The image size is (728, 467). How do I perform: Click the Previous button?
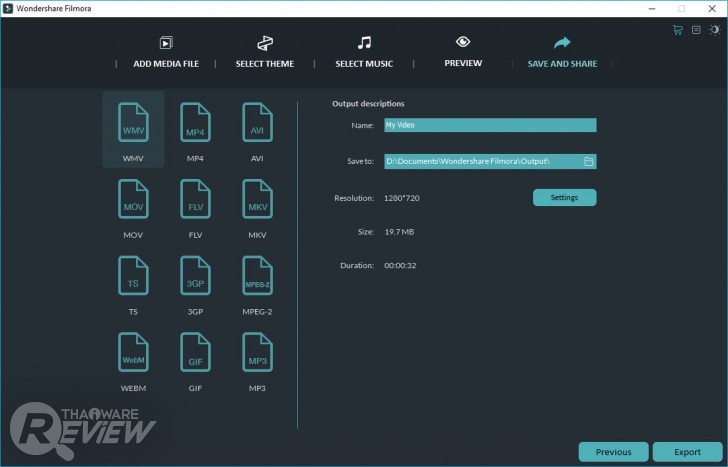pyautogui.click(x=613, y=452)
